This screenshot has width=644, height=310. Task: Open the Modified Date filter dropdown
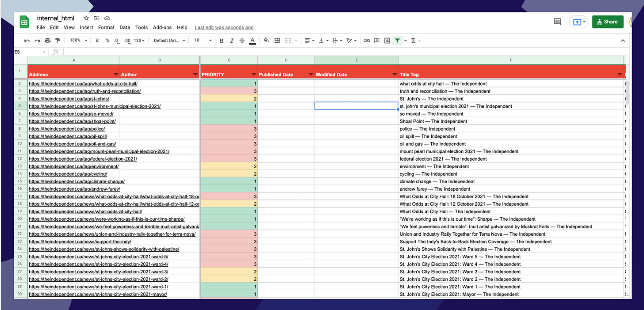click(395, 75)
